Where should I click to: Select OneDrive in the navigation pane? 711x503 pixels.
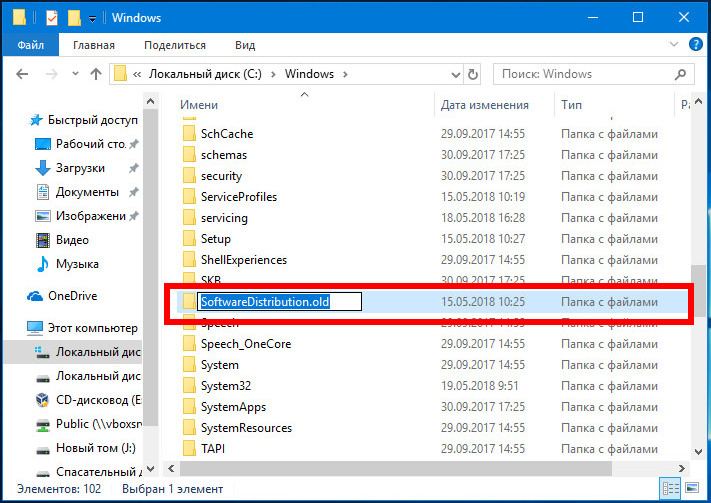(73, 296)
